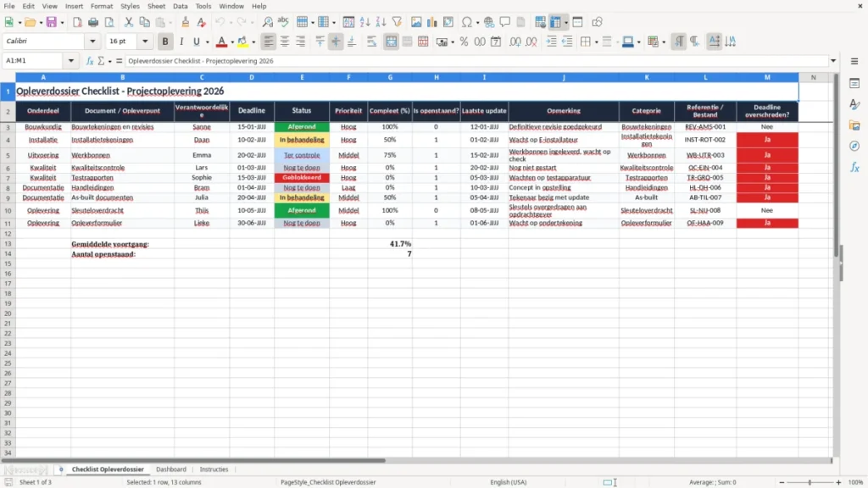Click the Draw Functions shapes icon

(597, 22)
